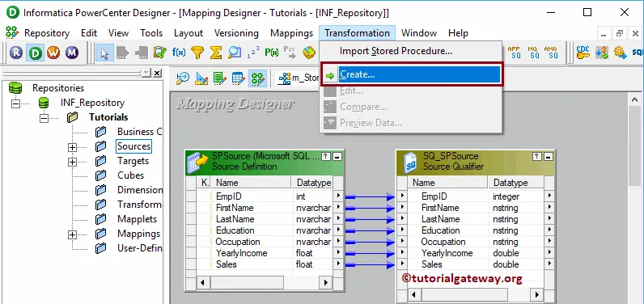The height and width of the screenshot is (304, 644).
Task: Open the Source Analyzer workspace
Action: (183, 78)
